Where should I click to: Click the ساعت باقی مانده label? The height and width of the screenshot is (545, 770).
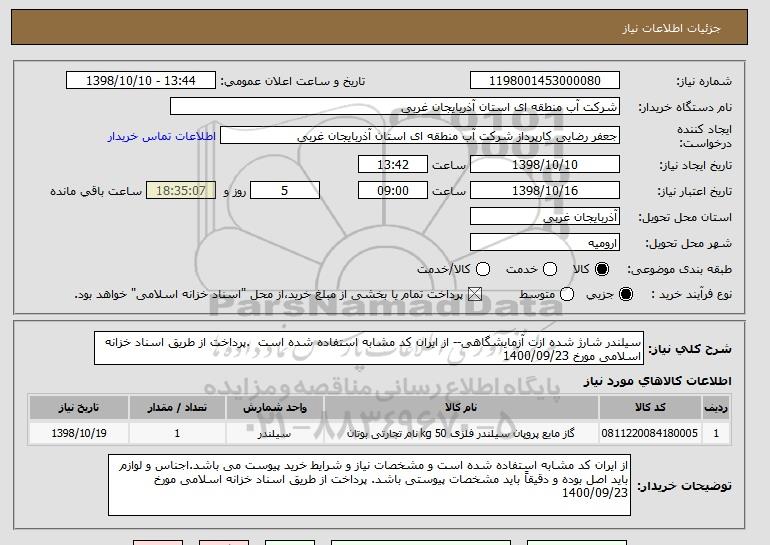96,191
